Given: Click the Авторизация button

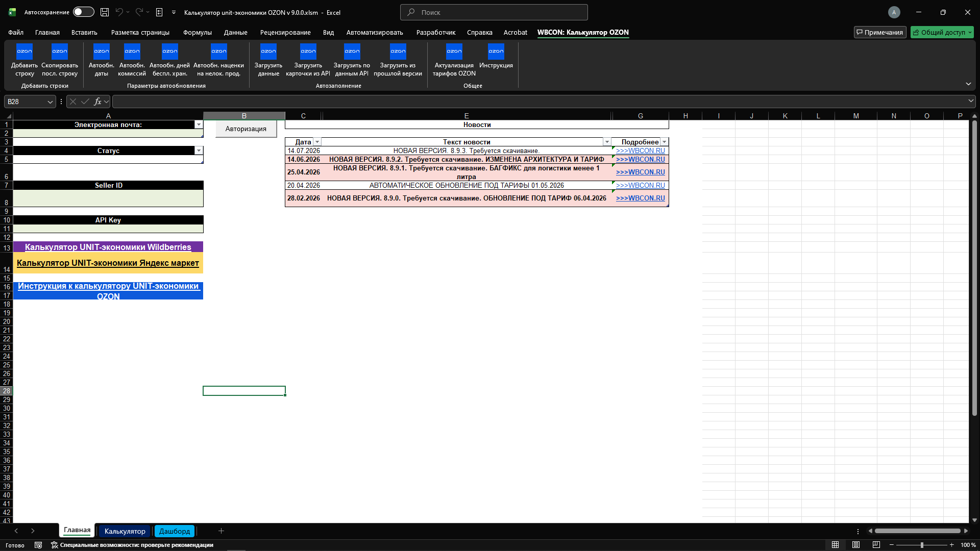Looking at the screenshot, I should click(246, 129).
